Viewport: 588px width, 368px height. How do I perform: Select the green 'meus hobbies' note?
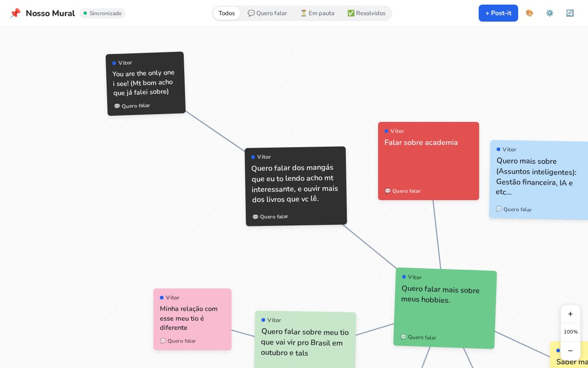tap(445, 308)
